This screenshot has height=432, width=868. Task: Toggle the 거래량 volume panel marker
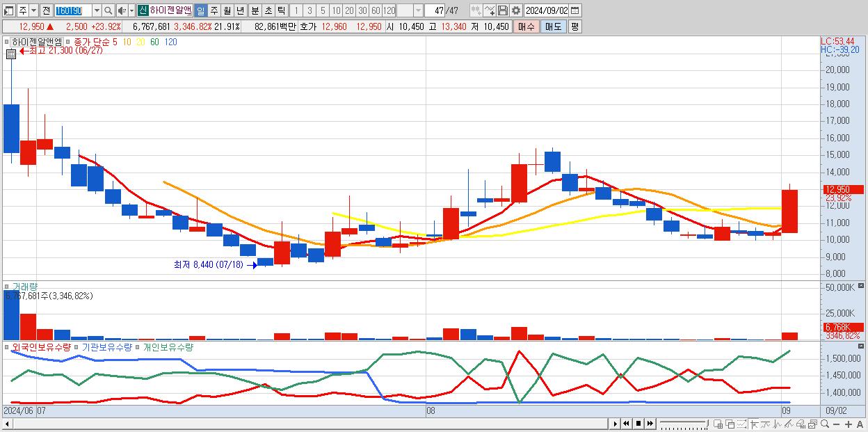[6, 287]
